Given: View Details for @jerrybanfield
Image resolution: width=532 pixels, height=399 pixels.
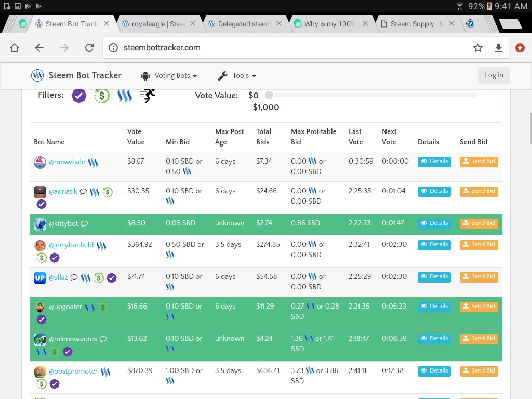Looking at the screenshot, I should pyautogui.click(x=434, y=245).
